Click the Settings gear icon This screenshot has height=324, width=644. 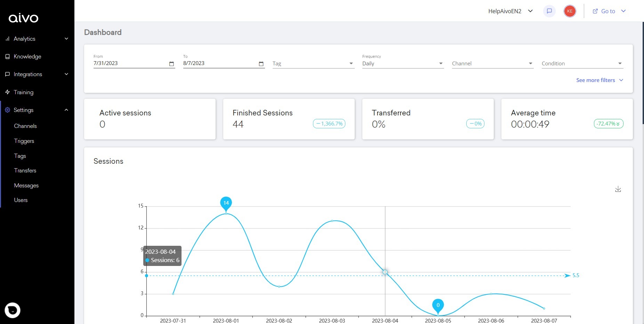pos(7,110)
